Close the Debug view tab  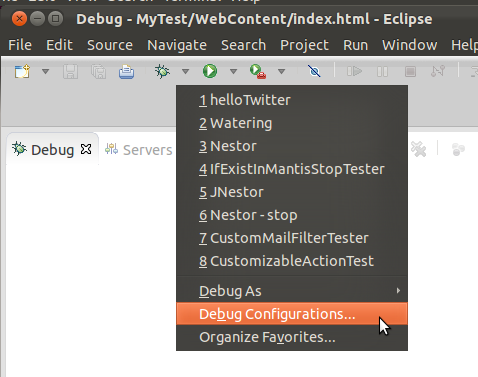pyautogui.click(x=86, y=149)
